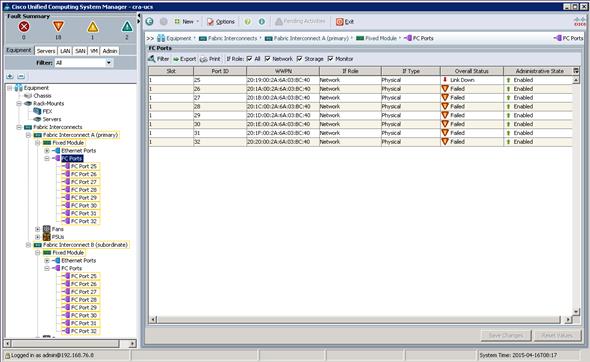
Task: Collapse the Equipment tree root
Action: coord(9,88)
